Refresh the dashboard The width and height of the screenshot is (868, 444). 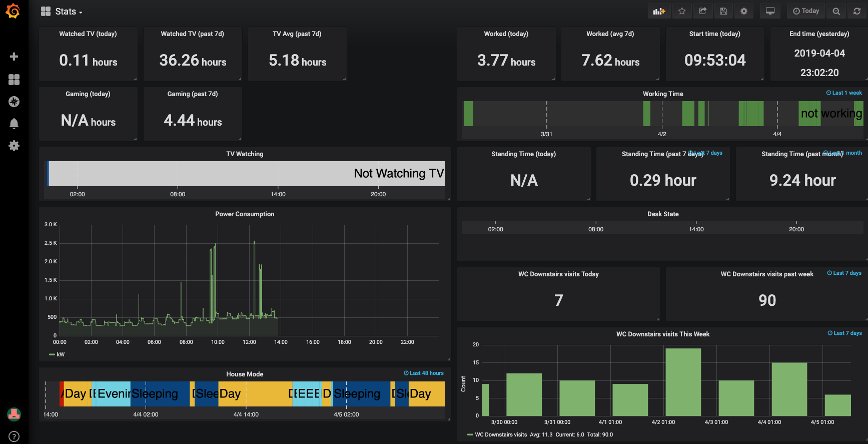click(857, 11)
